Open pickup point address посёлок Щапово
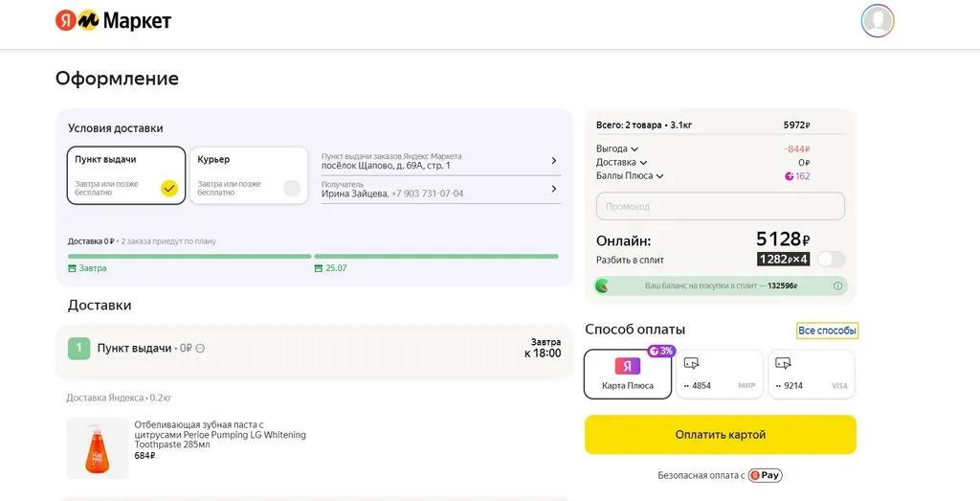980x501 pixels. [x=440, y=161]
